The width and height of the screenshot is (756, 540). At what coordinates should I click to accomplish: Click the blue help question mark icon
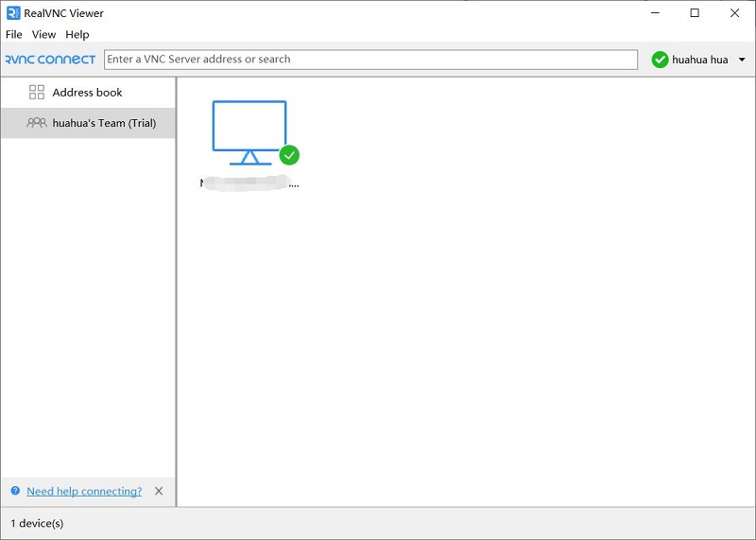point(15,491)
